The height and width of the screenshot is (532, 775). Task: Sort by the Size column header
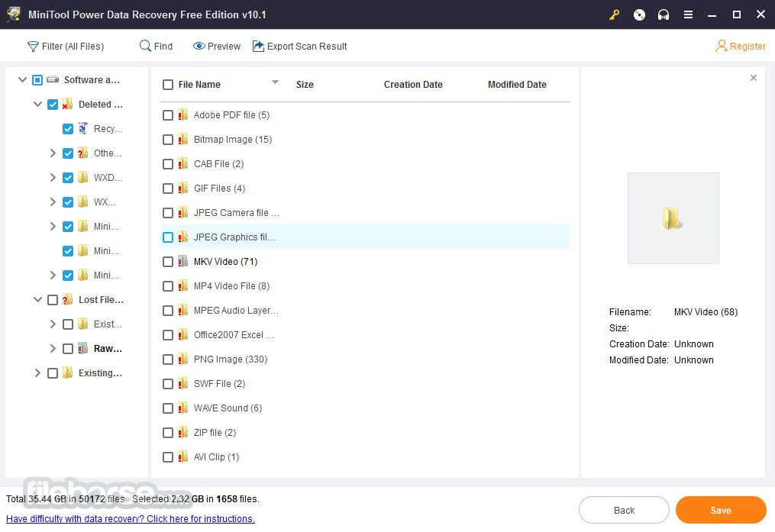point(305,85)
